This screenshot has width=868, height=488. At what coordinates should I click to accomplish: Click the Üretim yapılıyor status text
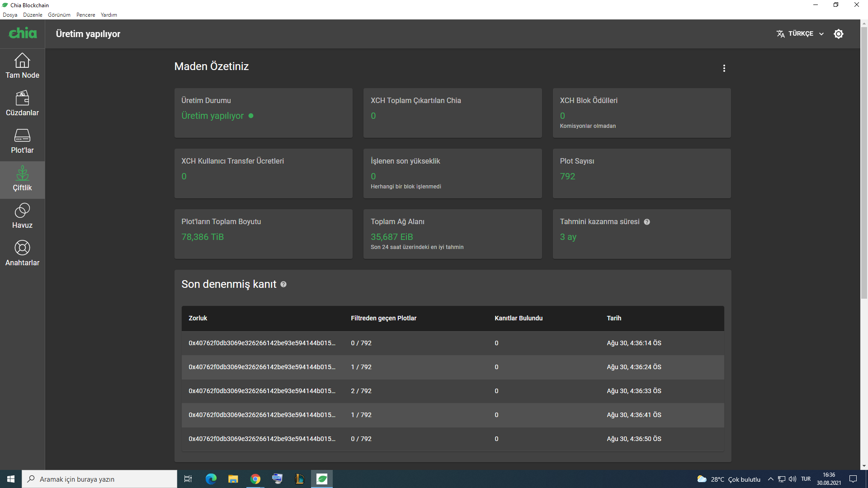tap(212, 116)
